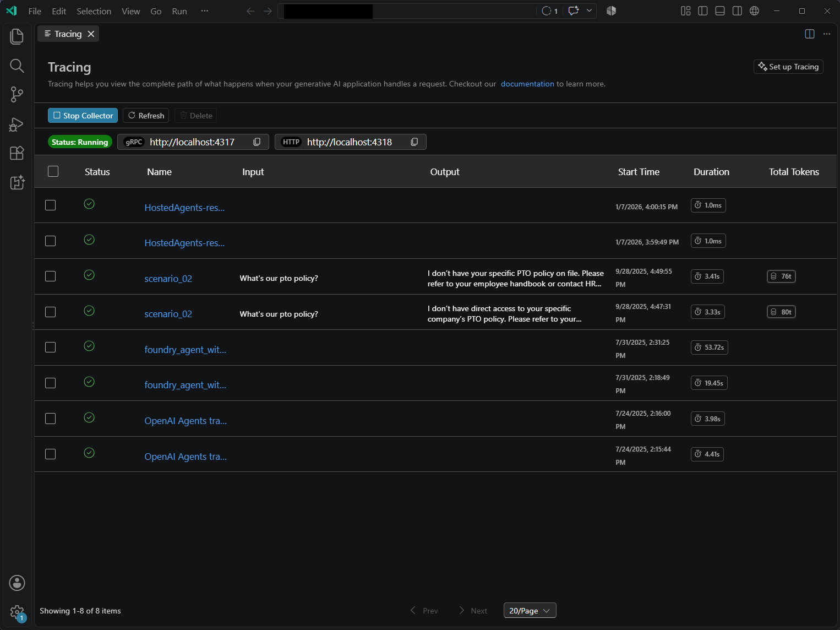Expand the chat dropdown chevron in title bar
This screenshot has height=630, width=840.
pos(589,11)
